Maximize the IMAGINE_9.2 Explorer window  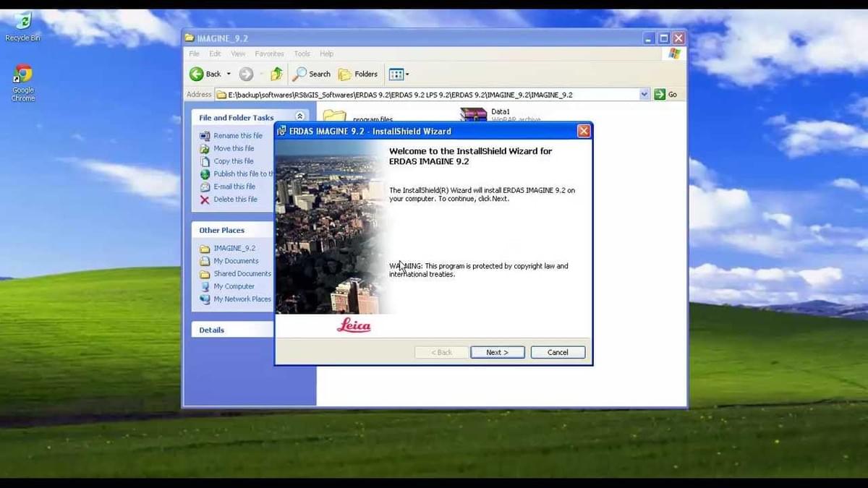pos(664,38)
